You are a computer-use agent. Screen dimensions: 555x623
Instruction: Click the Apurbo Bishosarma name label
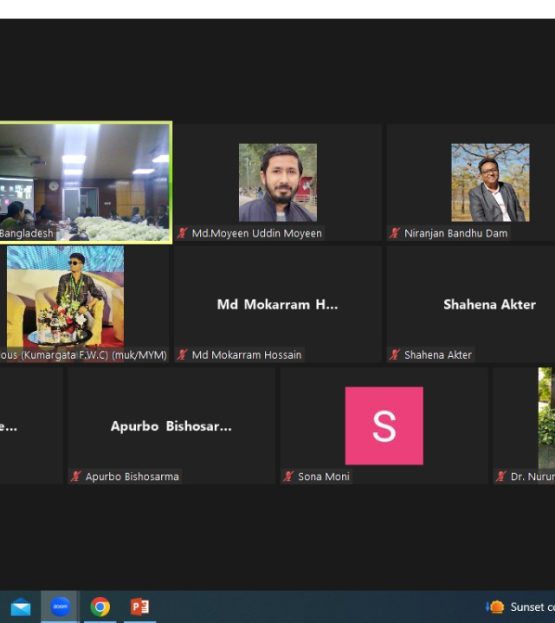coord(132,476)
